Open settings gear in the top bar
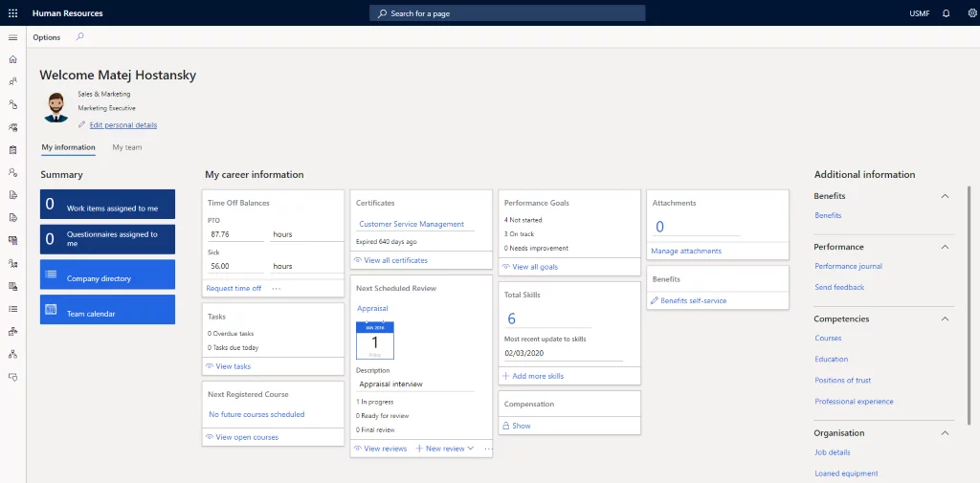Screen dimensions: 980x483 [971, 13]
